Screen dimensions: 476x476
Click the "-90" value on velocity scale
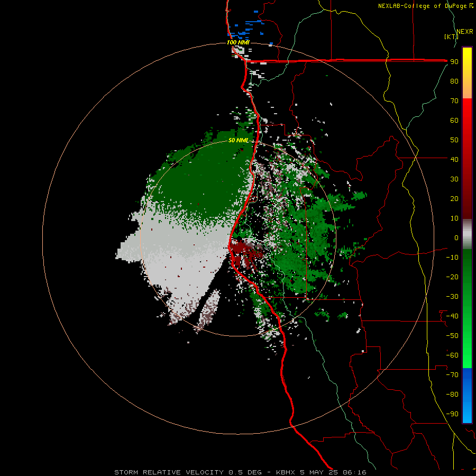452,414
